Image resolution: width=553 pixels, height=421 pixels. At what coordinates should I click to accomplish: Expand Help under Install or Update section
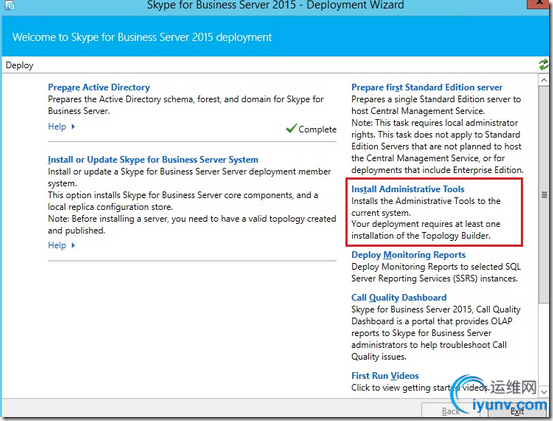point(61,245)
